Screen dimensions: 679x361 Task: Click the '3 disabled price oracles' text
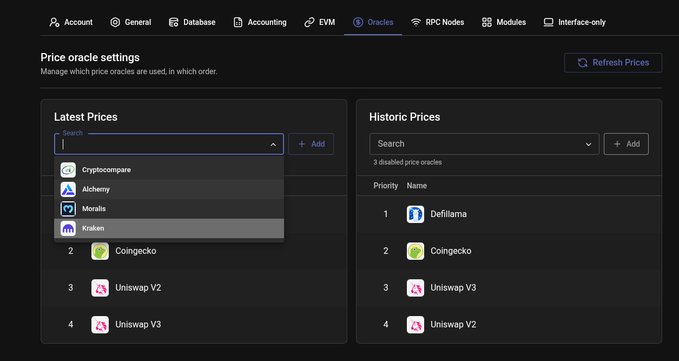[407, 163]
